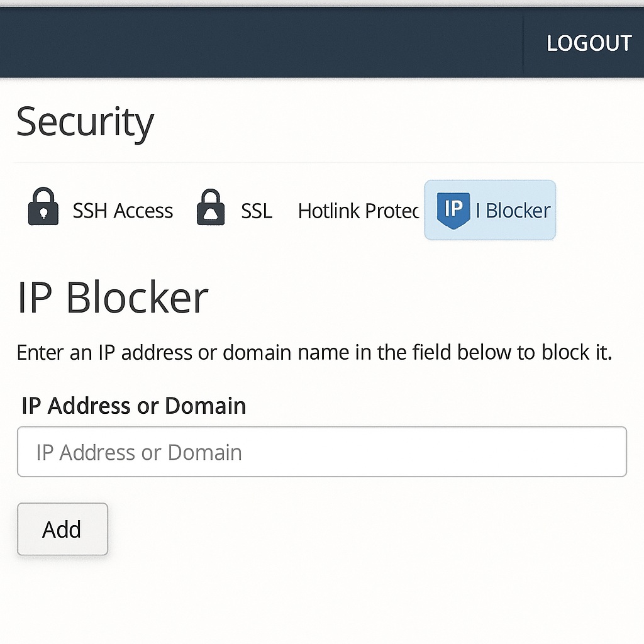Click the bold IP Address or Domain label

coord(133,406)
